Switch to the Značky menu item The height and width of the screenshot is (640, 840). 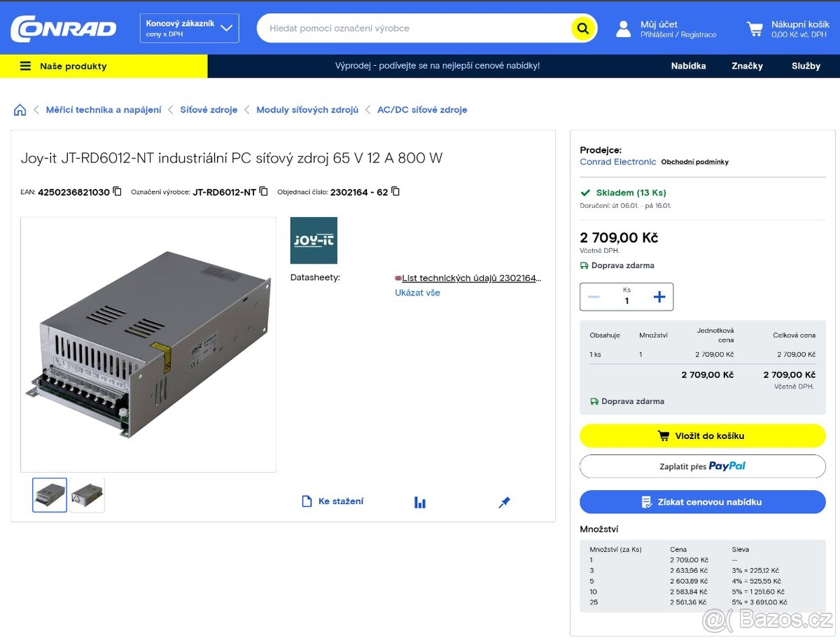tap(747, 66)
